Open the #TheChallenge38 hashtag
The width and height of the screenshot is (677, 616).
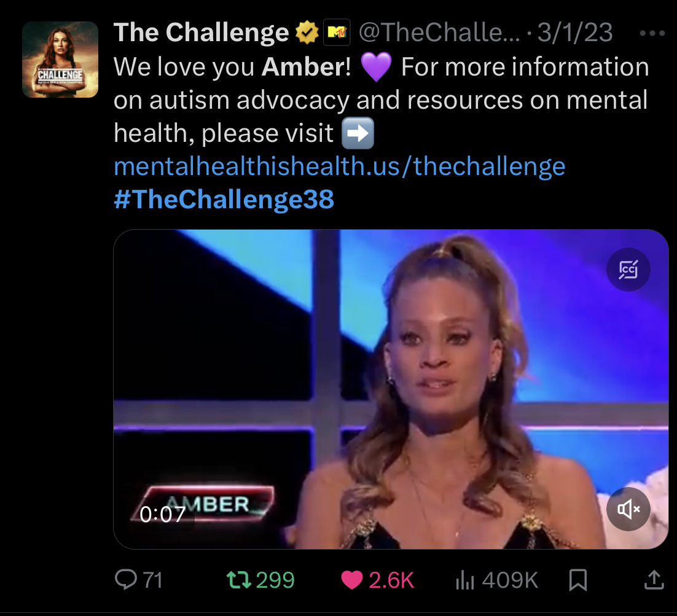(224, 199)
